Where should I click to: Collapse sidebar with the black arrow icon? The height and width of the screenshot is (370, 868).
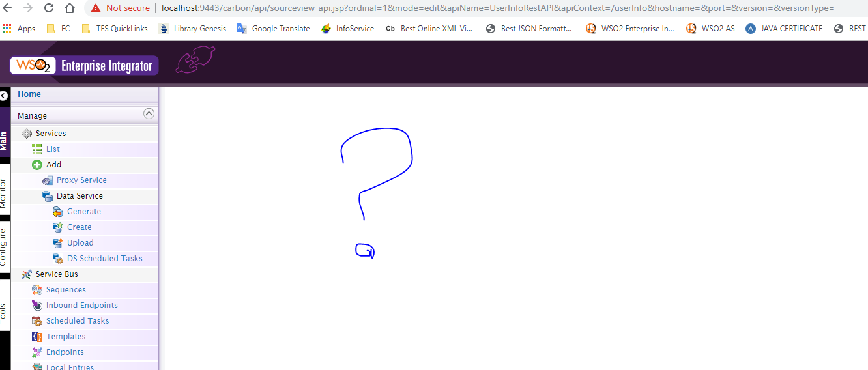point(4,96)
